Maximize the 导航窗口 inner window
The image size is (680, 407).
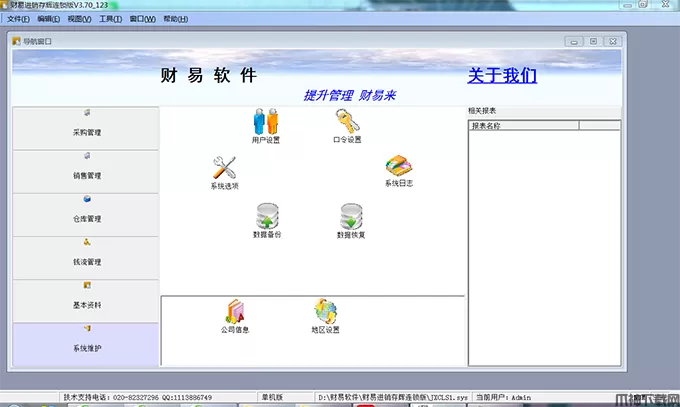[593, 41]
